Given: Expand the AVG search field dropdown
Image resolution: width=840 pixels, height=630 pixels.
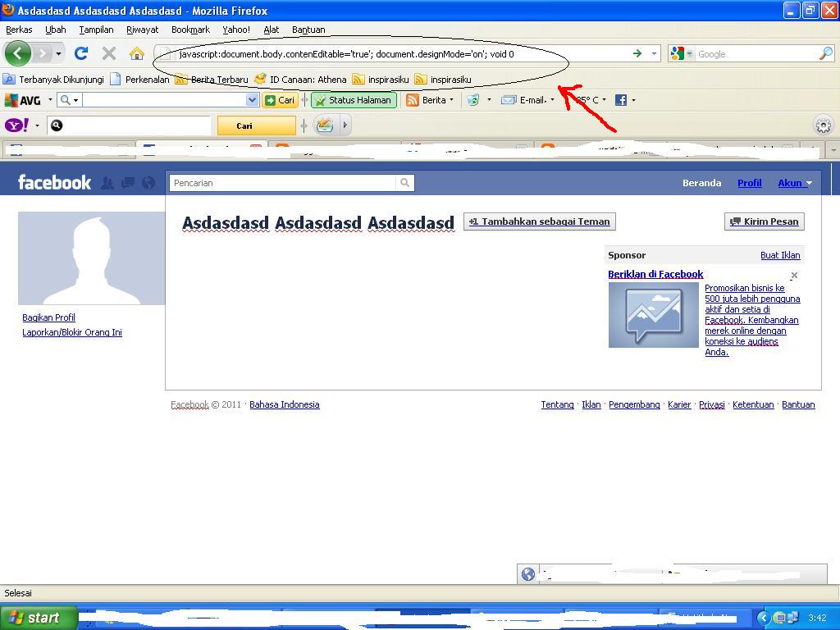Looking at the screenshot, I should click(252, 99).
